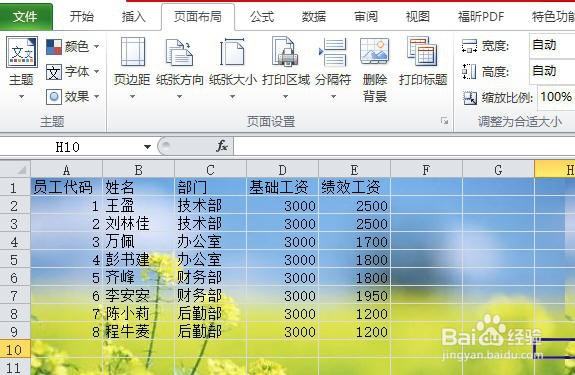
Task: Expand the dropdown arrow under 纸张方向
Action: [179, 97]
